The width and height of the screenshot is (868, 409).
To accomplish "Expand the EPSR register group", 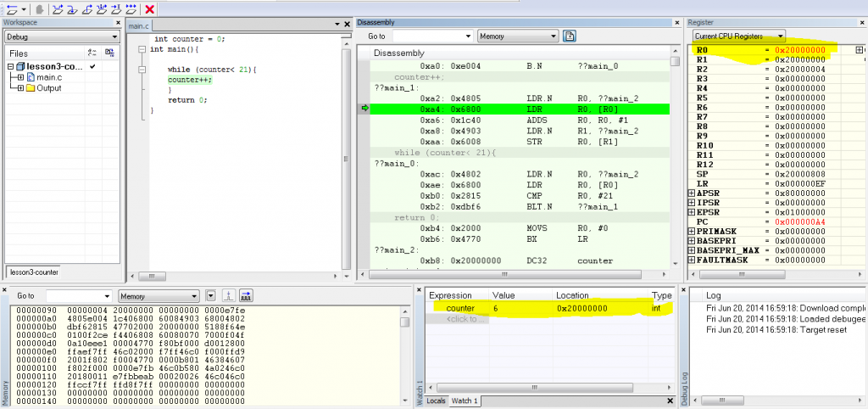I will coord(692,212).
